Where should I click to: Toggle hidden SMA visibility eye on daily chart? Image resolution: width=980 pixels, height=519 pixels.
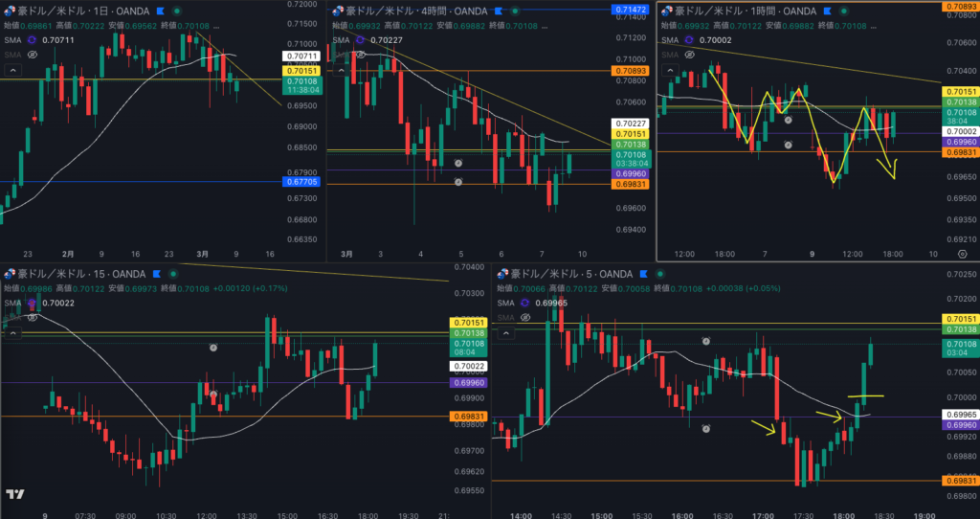click(x=32, y=56)
